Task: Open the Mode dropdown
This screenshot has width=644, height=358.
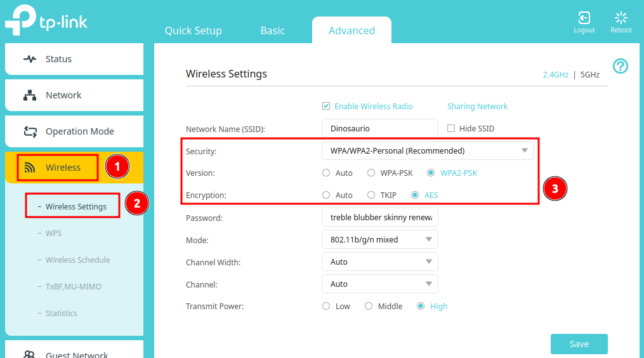Action: click(380, 239)
